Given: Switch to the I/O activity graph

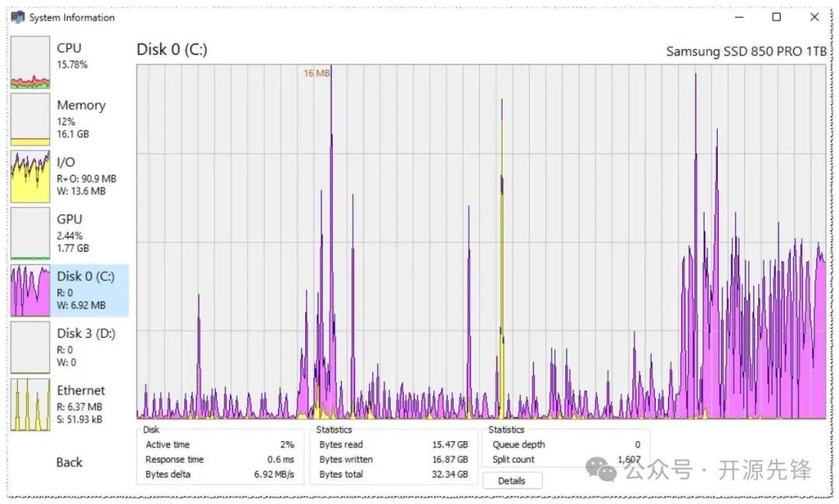Looking at the screenshot, I should point(68,176).
